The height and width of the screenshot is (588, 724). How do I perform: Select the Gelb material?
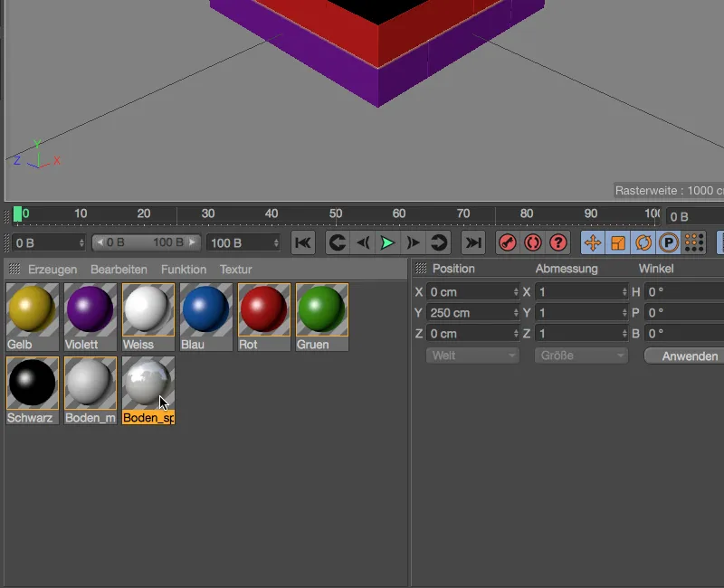click(x=33, y=318)
